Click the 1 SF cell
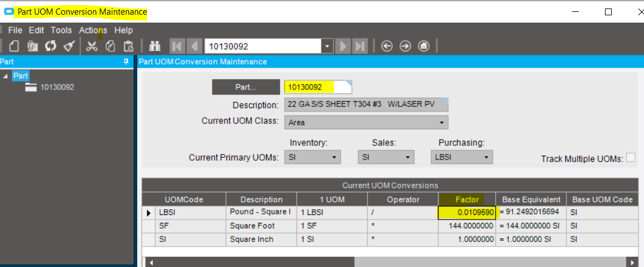 click(332, 226)
